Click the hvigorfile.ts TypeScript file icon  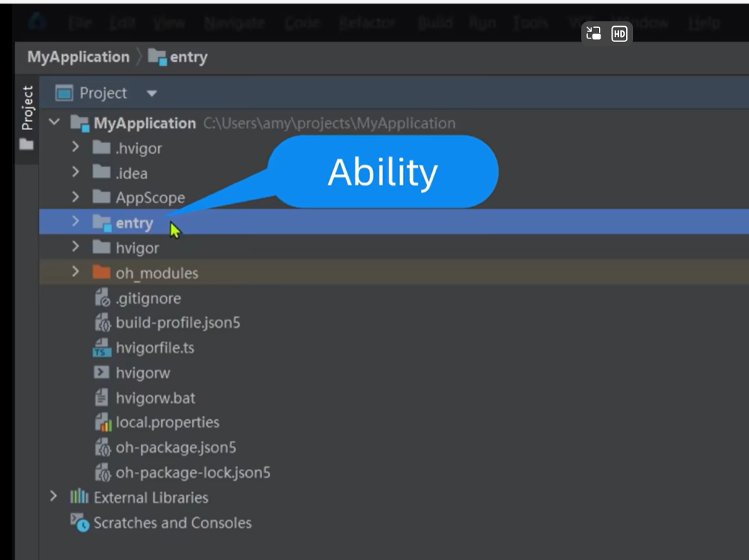(102, 348)
